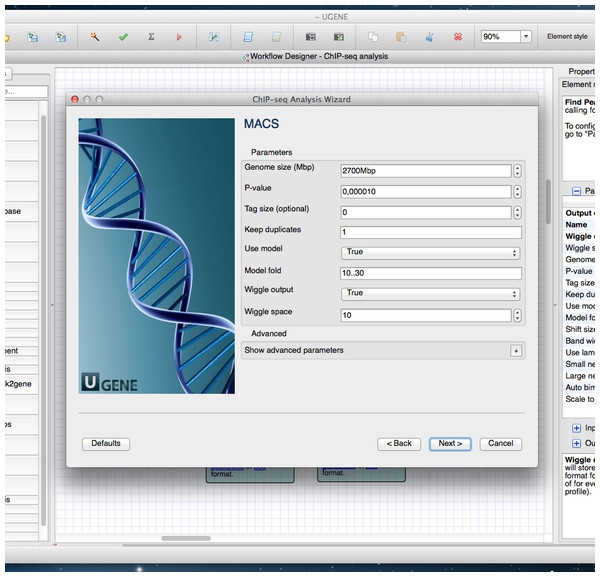Click the Wiggle space field showing 10
600x577 pixels.
(x=426, y=315)
